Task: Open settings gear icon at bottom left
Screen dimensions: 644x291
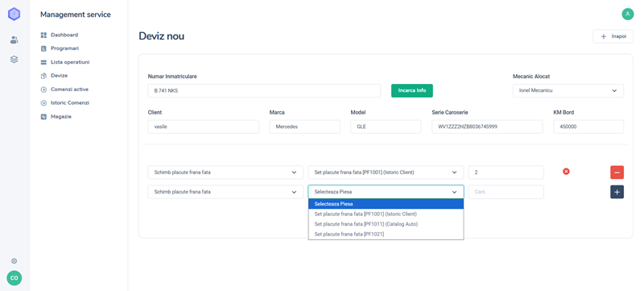Action: click(x=14, y=261)
